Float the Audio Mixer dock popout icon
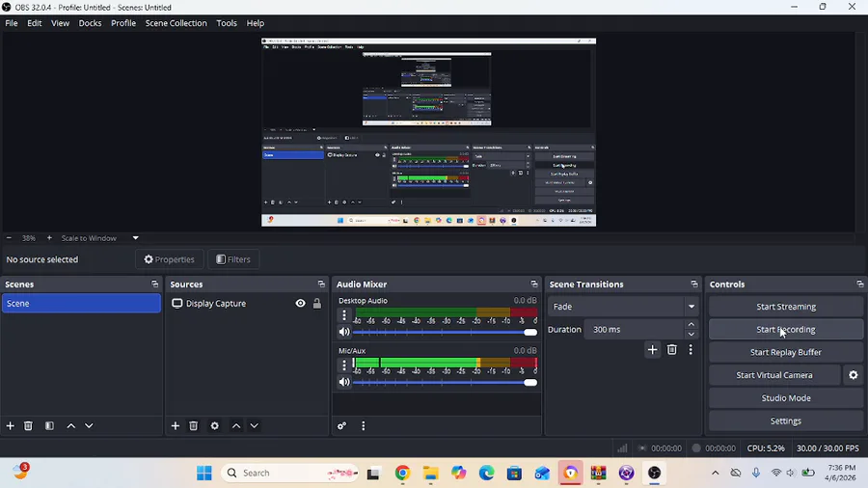 (534, 284)
